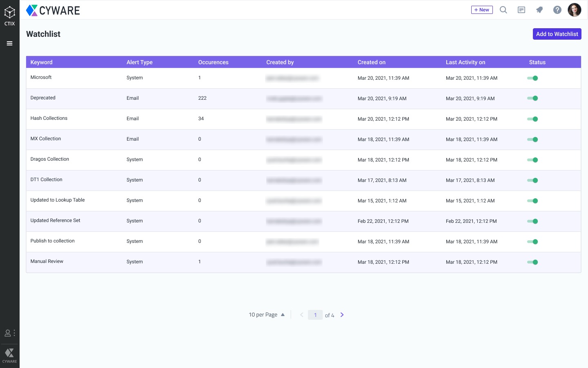Open the help question mark icon
The image size is (588, 368).
click(557, 10)
